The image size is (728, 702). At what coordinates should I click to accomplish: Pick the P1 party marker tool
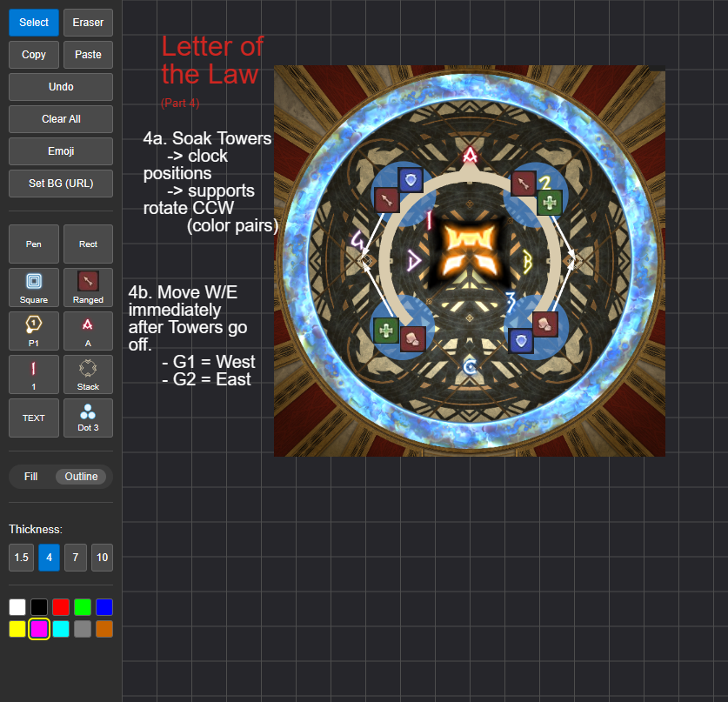[34, 331]
